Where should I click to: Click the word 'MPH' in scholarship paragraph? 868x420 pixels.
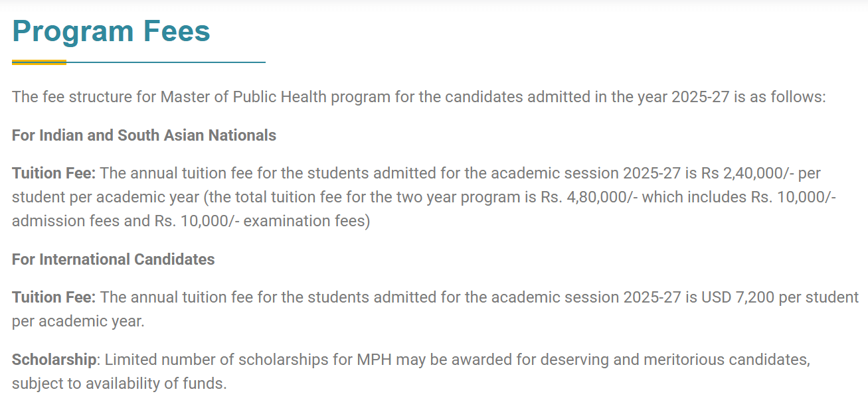pyautogui.click(x=375, y=360)
